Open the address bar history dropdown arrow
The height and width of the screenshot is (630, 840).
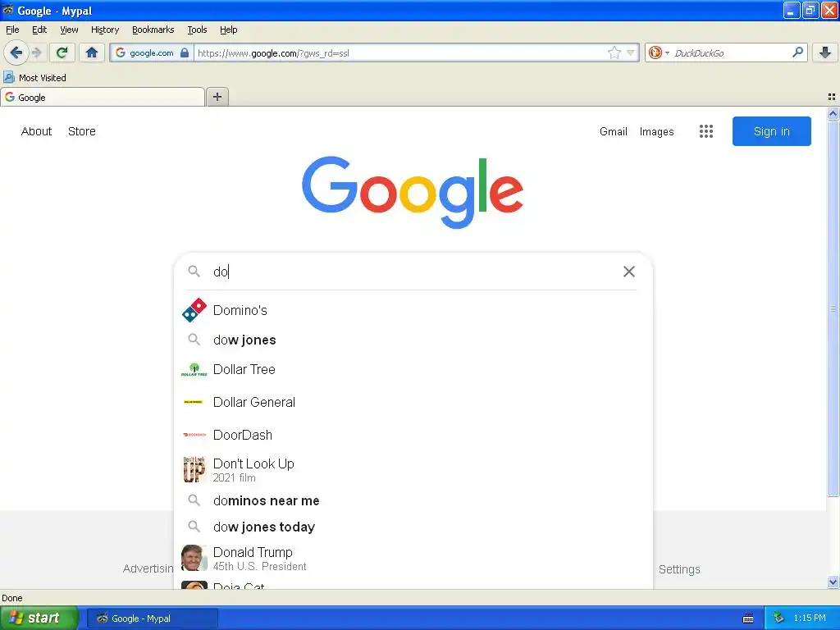point(631,52)
